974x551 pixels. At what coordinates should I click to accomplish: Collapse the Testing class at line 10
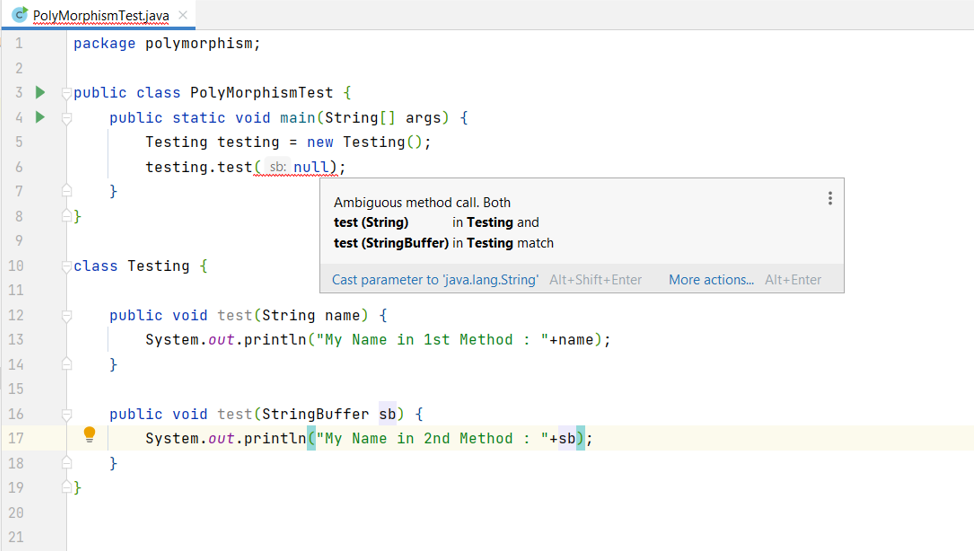[x=66, y=266]
